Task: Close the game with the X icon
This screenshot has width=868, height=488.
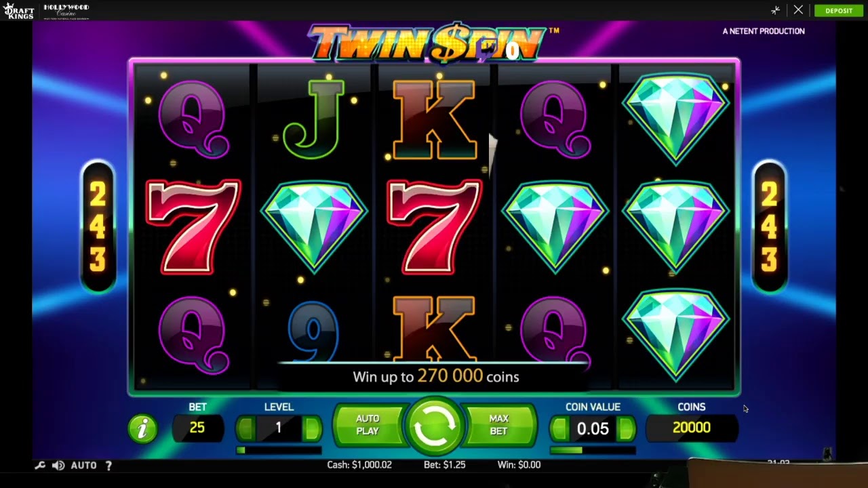Action: pos(798,10)
